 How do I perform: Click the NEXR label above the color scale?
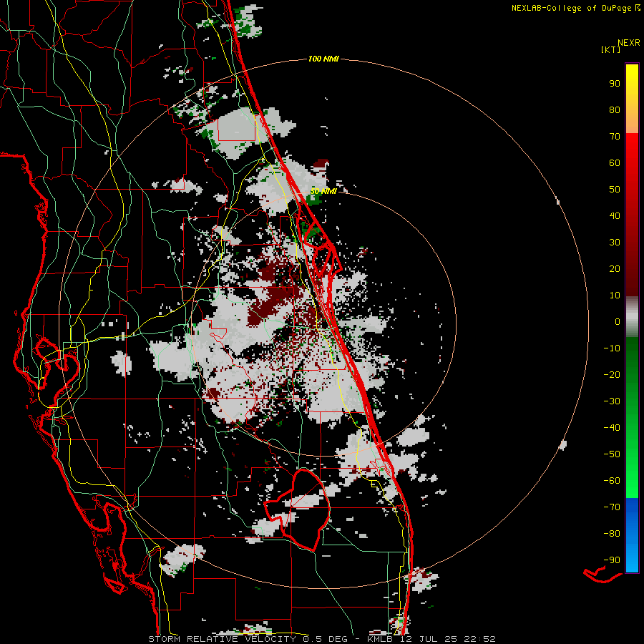pyautogui.click(x=629, y=43)
